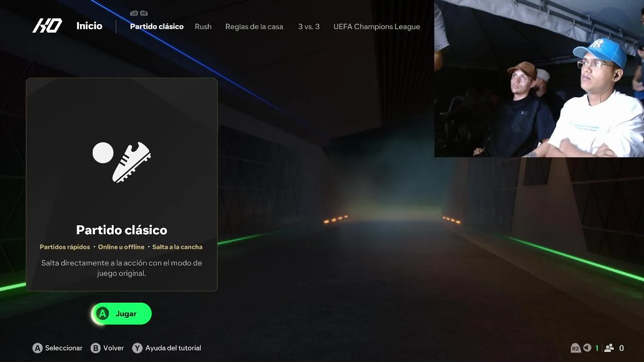Click the "Salta directamente a la acción" description
Screen dimensions: 644x362
pyautogui.click(x=122, y=268)
